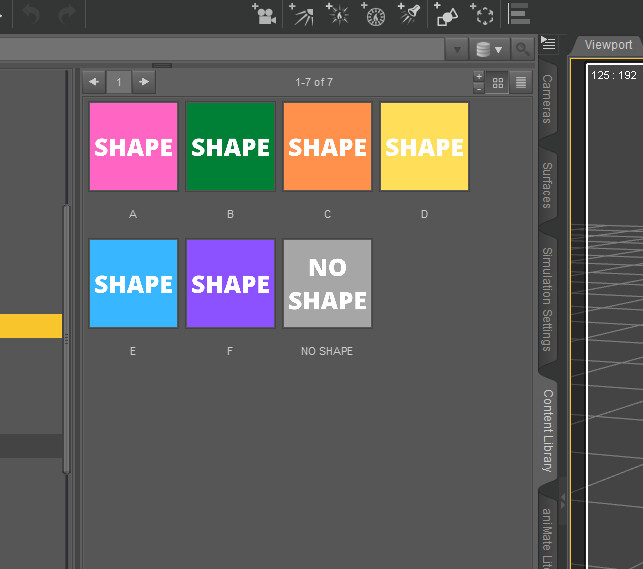The image size is (643, 569).
Task: Open the Surfaces side tab
Action: click(548, 185)
